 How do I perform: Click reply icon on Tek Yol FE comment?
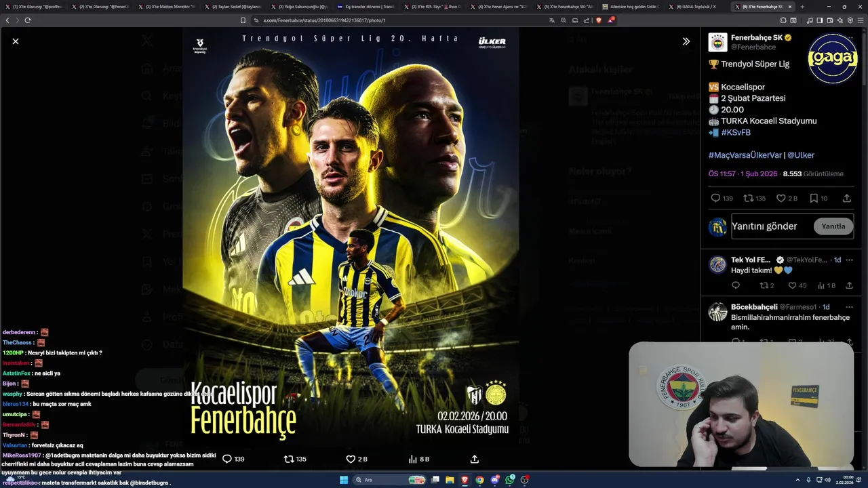tap(736, 285)
